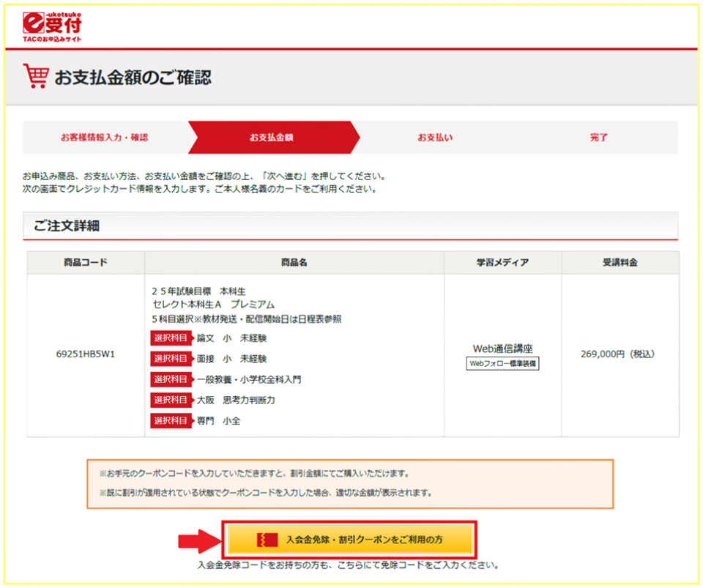
Task: Click the 選択科目 badge beside 専門 小全
Action: [171, 420]
